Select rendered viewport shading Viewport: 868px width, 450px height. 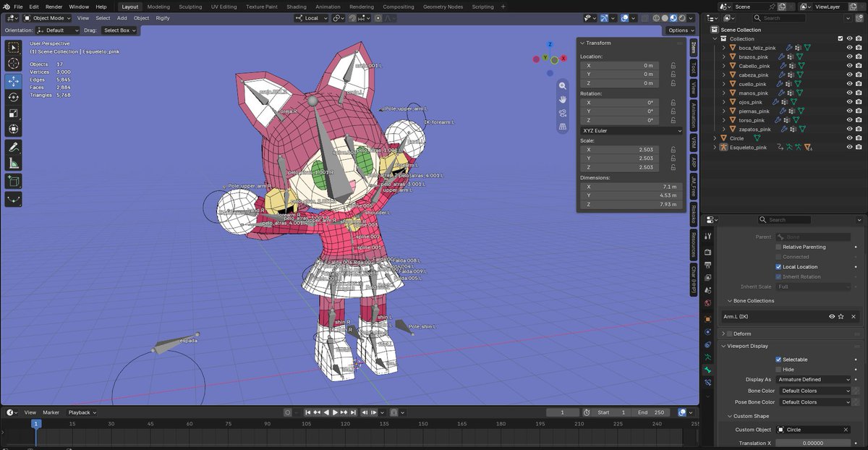click(683, 17)
